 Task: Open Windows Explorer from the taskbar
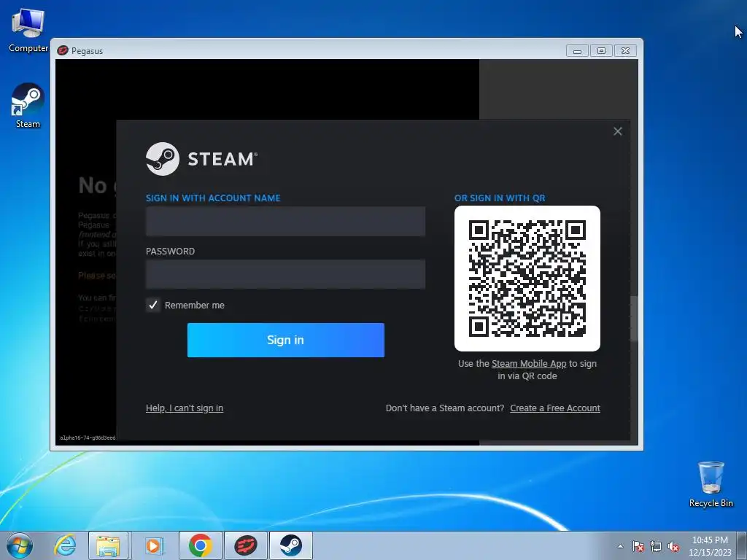pos(108,545)
